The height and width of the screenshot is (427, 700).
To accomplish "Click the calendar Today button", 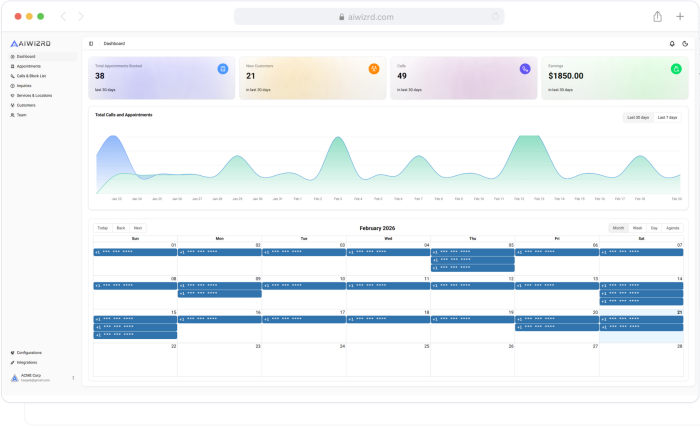I will coord(103,228).
